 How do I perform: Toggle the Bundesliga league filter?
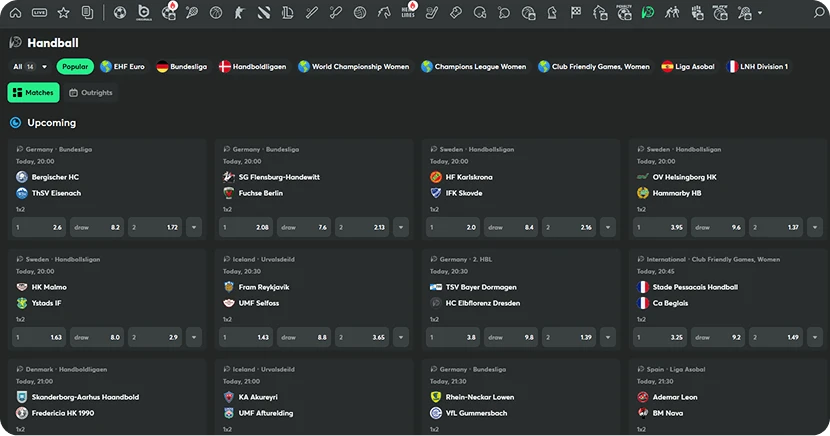tap(182, 67)
